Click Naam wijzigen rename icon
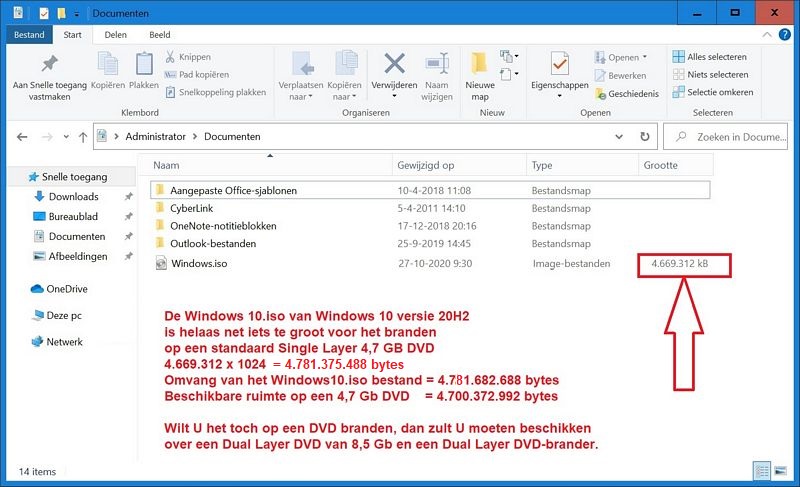This screenshot has width=800, height=487. coord(437,76)
